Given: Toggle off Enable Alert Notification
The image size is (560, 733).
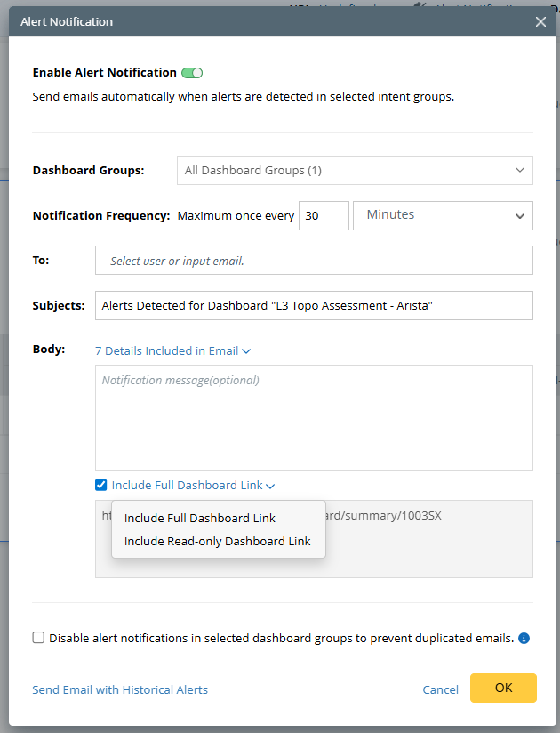Looking at the screenshot, I should click(x=191, y=72).
